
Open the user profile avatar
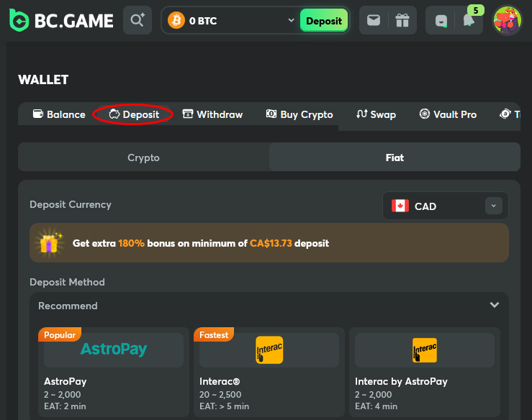point(508,20)
